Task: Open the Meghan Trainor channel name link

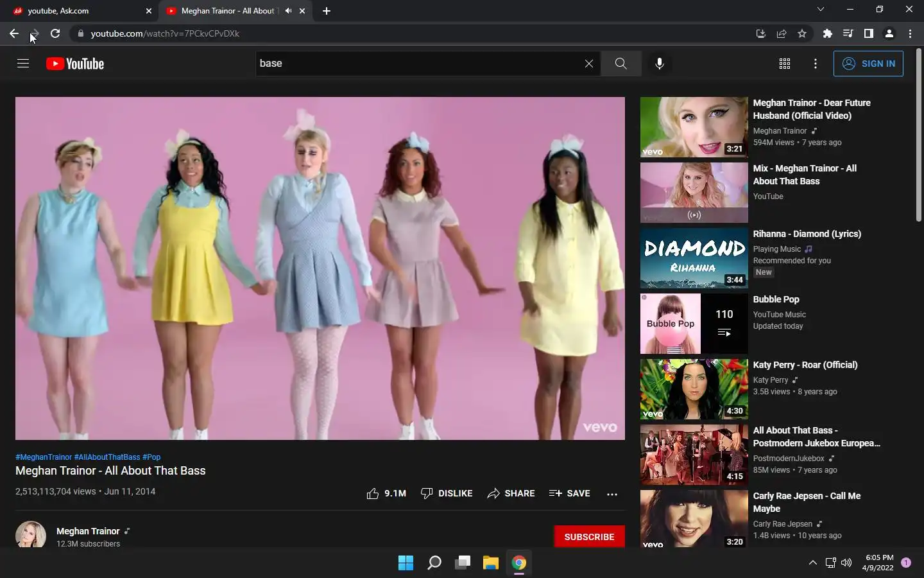Action: pos(88,531)
